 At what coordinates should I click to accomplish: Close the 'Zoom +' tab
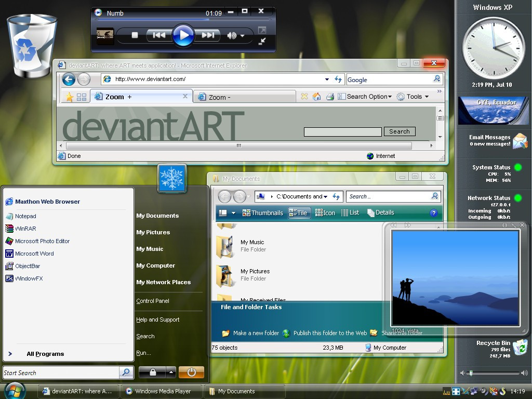(185, 96)
